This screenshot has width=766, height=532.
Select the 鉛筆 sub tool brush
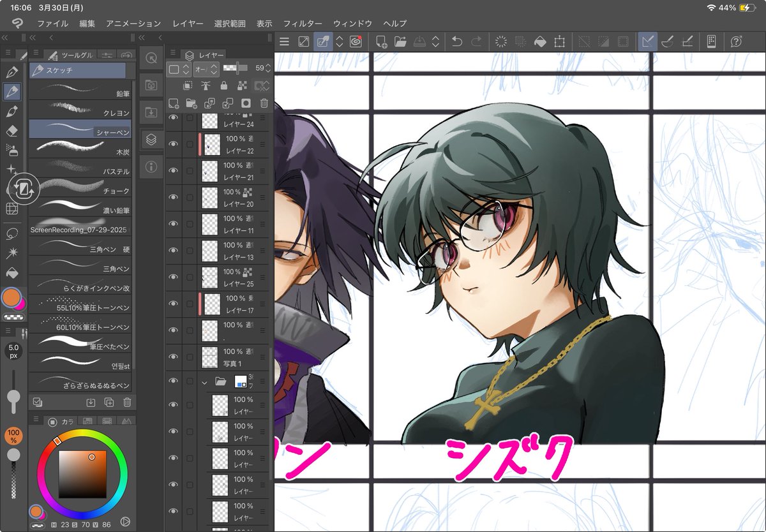(x=80, y=90)
